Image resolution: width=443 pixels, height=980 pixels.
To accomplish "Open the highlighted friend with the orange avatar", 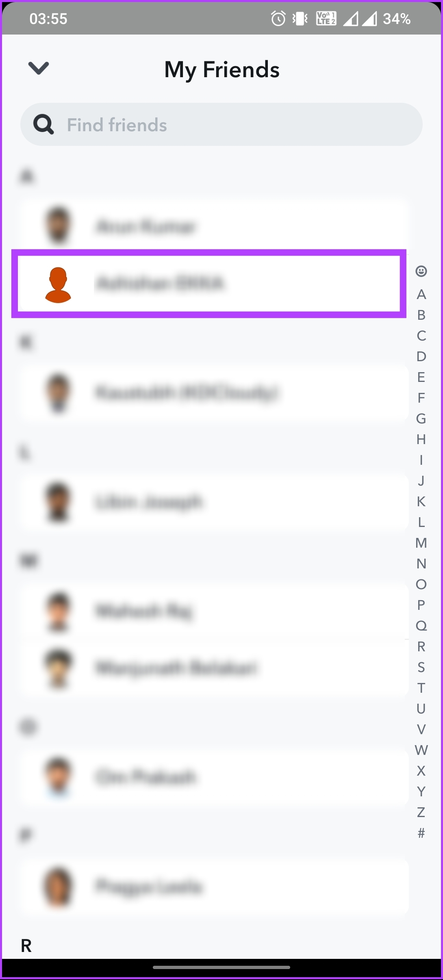I will pyautogui.click(x=209, y=283).
